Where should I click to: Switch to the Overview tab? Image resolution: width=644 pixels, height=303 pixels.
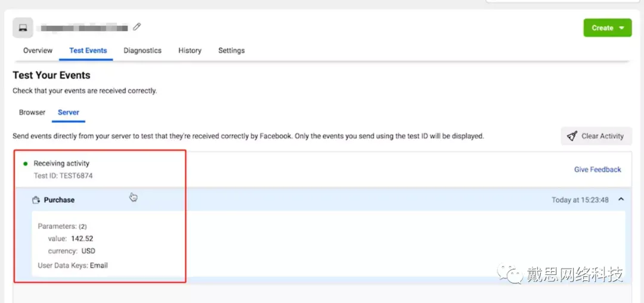pyautogui.click(x=38, y=51)
